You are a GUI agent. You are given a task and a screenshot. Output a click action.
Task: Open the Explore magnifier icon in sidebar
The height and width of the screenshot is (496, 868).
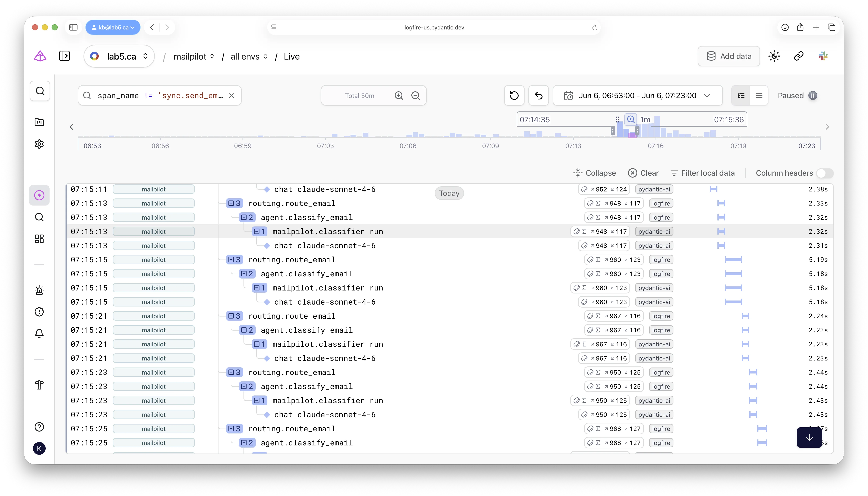click(39, 217)
